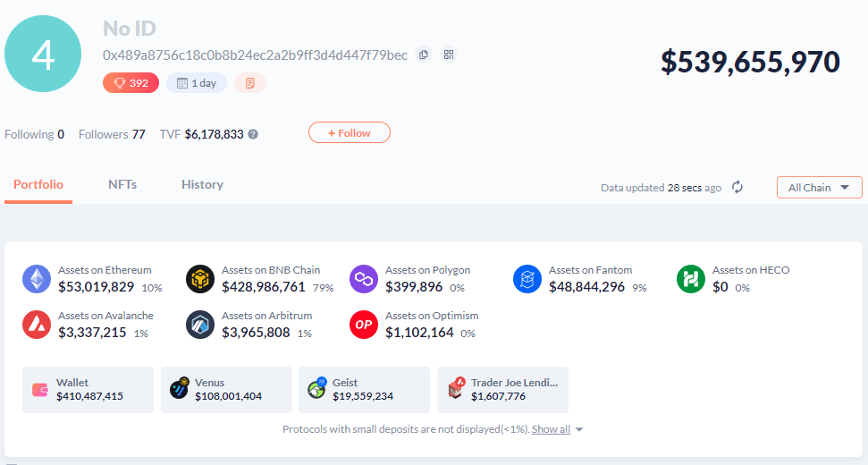Select the Ethereum chain icon
This screenshot has width=868, height=465.
pyautogui.click(x=37, y=278)
